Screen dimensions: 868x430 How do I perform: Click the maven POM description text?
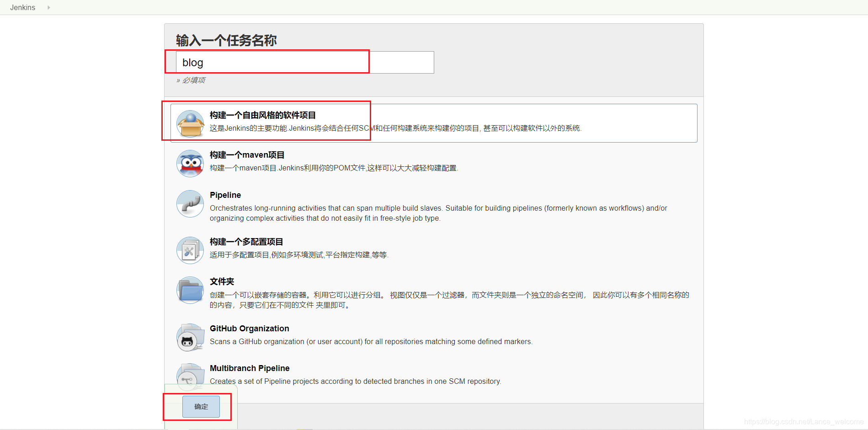tap(334, 168)
